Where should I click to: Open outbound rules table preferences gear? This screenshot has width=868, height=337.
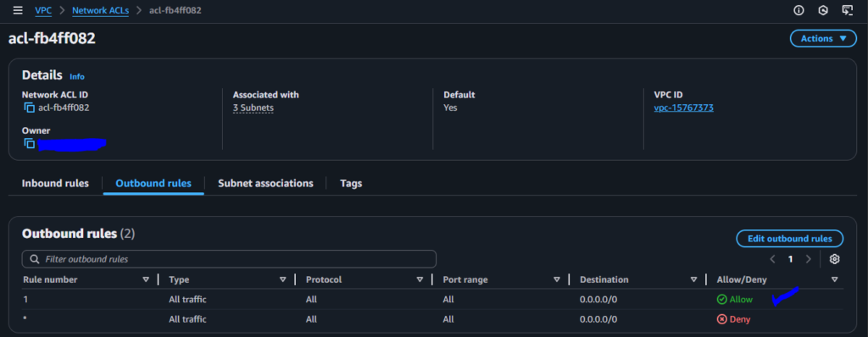[835, 259]
